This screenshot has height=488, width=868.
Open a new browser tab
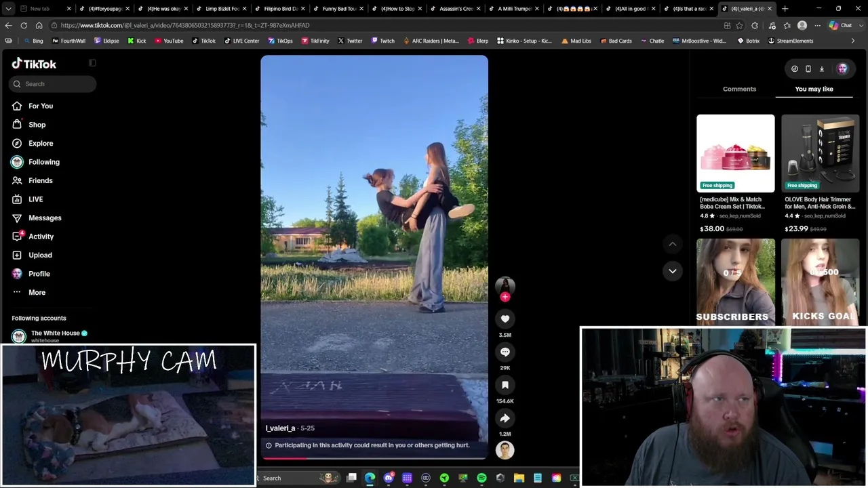coord(785,9)
